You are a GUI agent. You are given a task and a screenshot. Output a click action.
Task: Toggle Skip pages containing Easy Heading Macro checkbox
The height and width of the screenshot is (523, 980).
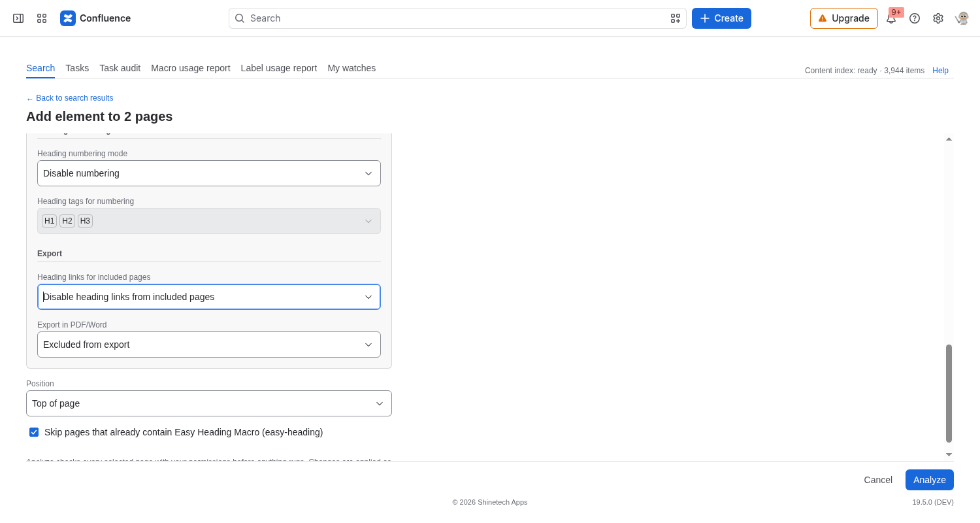pos(34,432)
